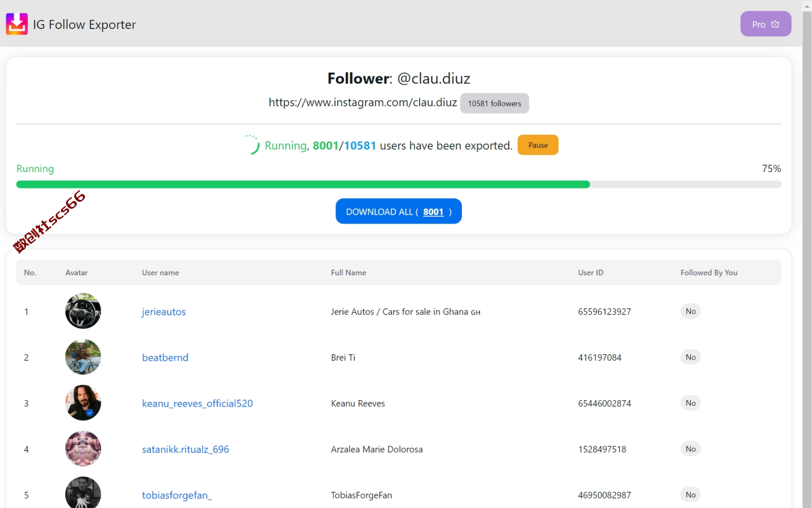Click the 'User name' column header
Image resolution: width=812 pixels, height=508 pixels.
pos(160,272)
